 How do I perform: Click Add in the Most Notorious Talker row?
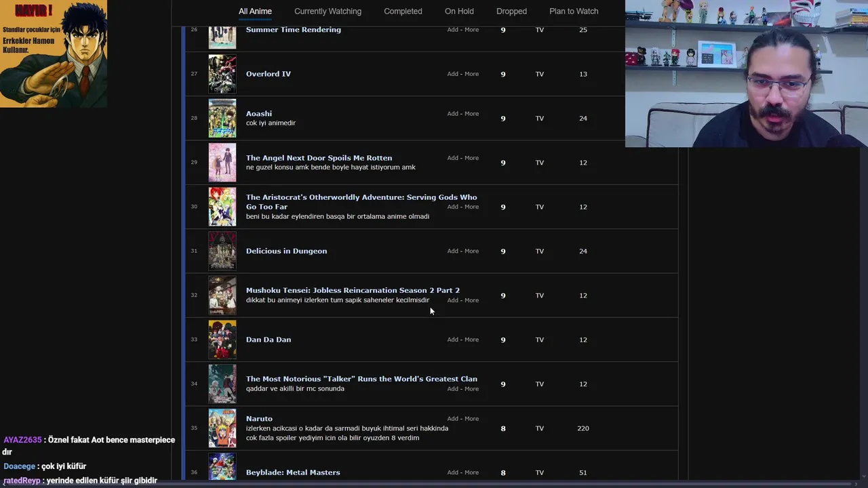pos(452,389)
